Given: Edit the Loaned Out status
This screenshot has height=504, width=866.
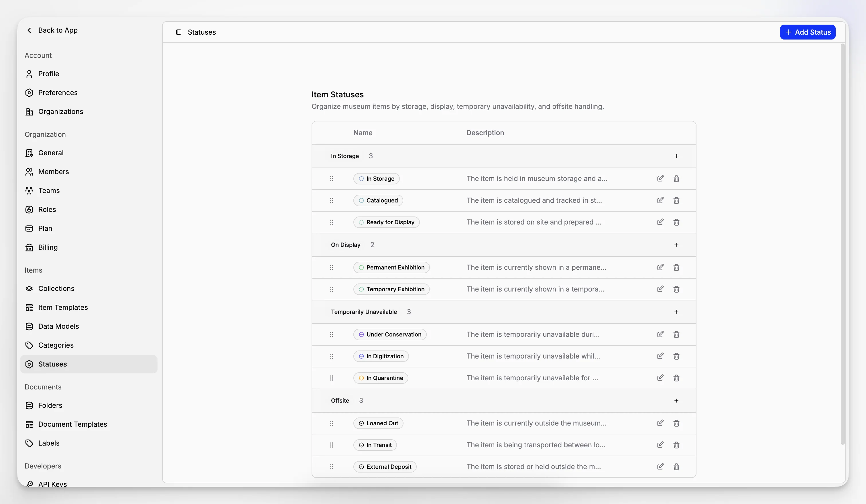Looking at the screenshot, I should point(660,423).
